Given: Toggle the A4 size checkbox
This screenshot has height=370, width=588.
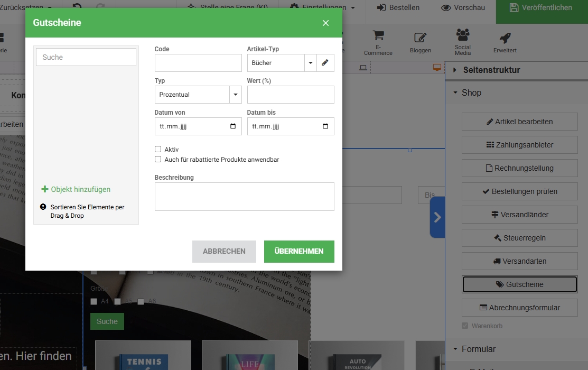Looking at the screenshot, I should [94, 301].
